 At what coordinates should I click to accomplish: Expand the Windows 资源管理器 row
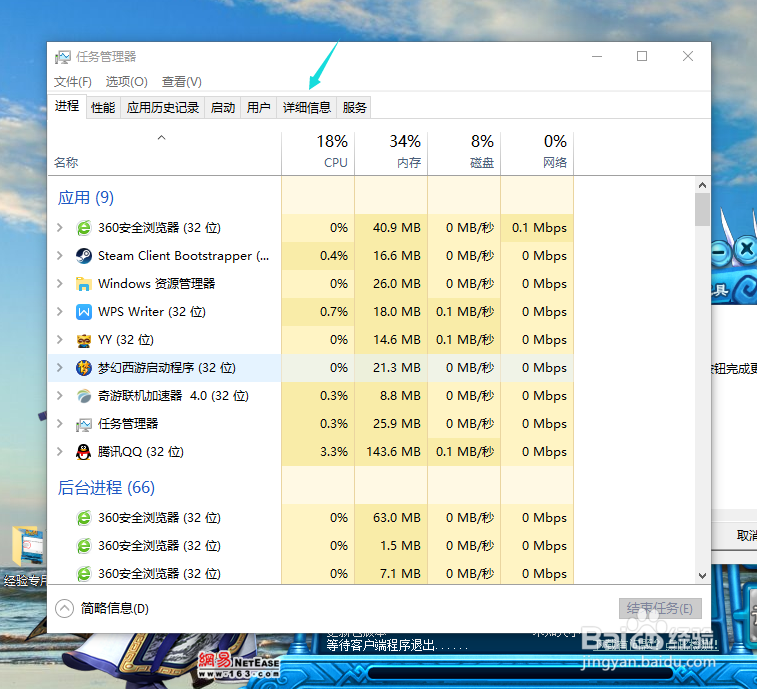[60, 283]
